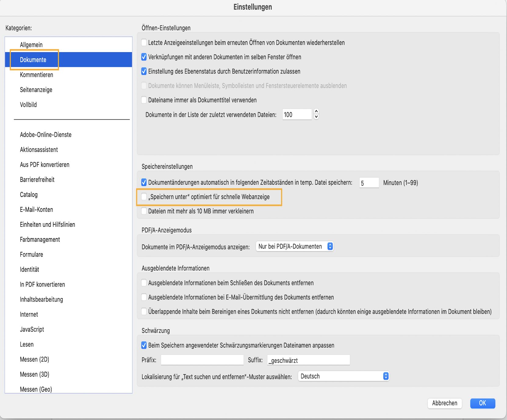Open the Vollbild category
This screenshot has width=507, height=420.
28,105
